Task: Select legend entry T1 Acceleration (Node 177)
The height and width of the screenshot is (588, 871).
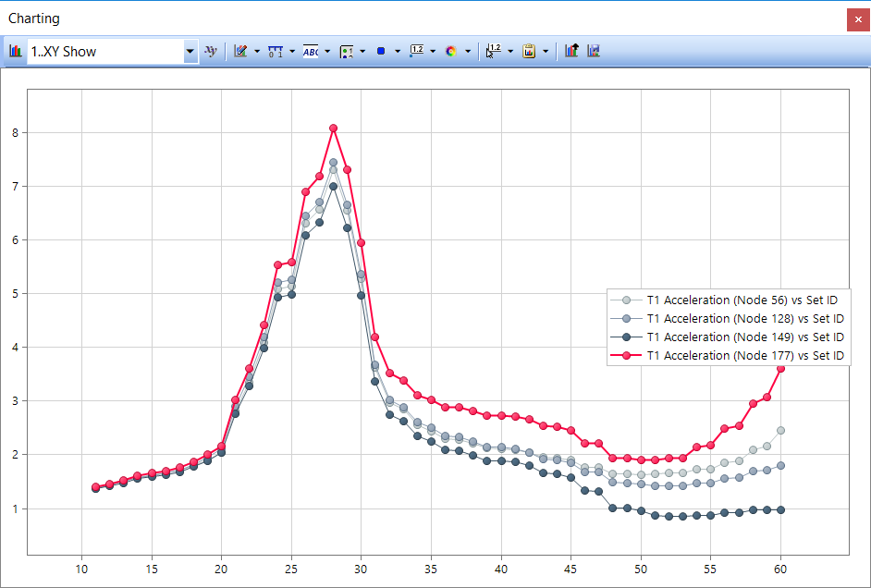Action: [x=727, y=355]
